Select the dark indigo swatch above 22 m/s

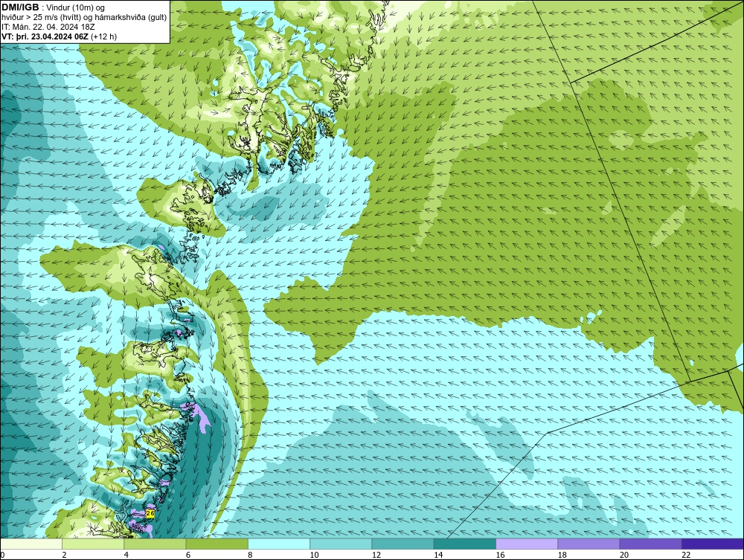coord(712,544)
